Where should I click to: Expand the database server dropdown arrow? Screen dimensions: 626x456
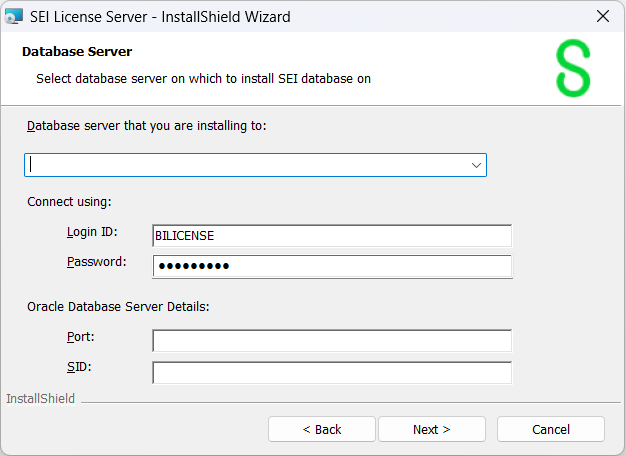[476, 165]
